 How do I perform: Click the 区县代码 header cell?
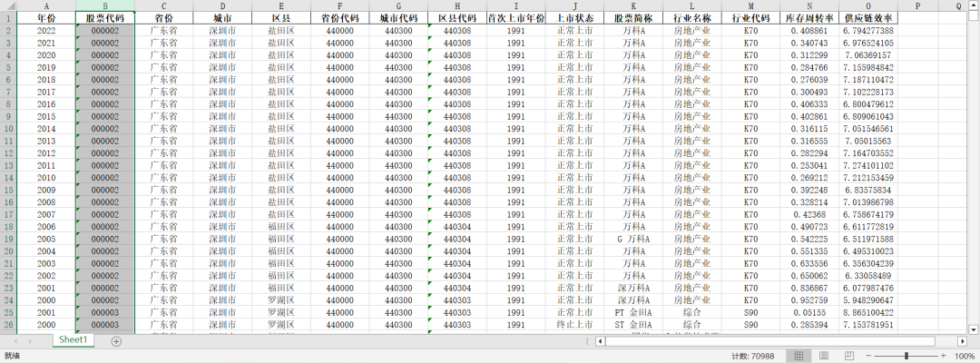coord(457,18)
